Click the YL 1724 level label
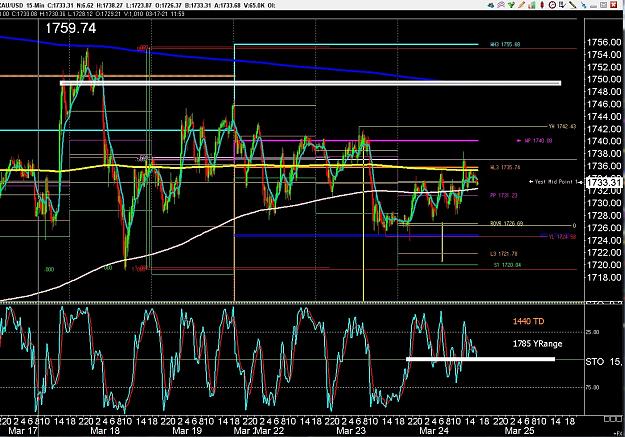Screen dimensions: 625x437 coord(562,236)
